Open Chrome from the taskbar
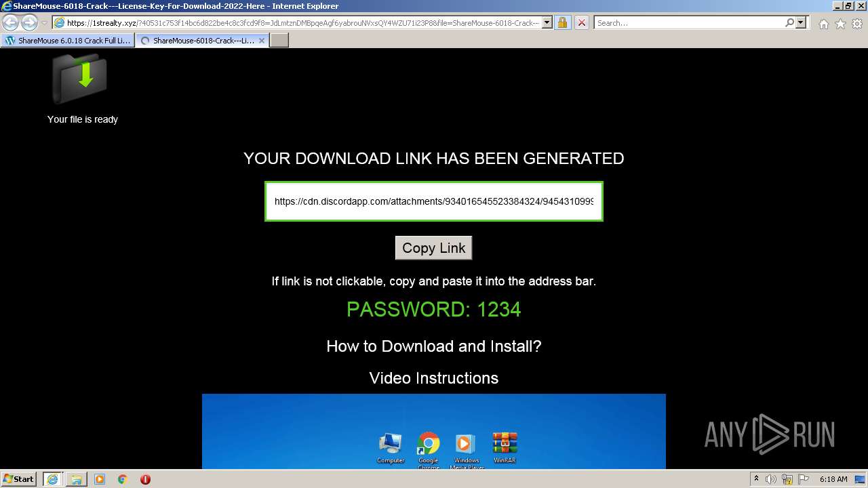The width and height of the screenshot is (868, 488). [x=122, y=479]
